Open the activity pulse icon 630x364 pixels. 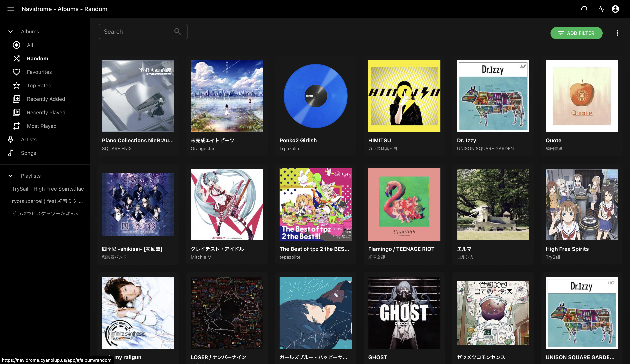tap(601, 9)
